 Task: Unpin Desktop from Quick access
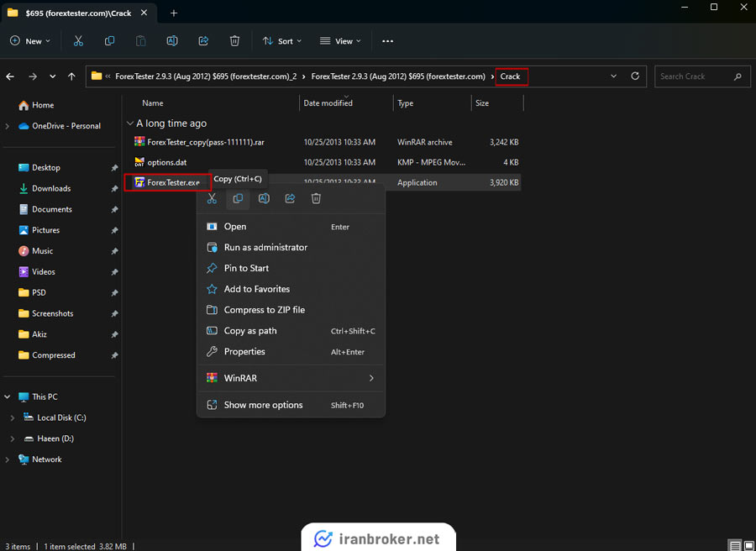(x=114, y=168)
